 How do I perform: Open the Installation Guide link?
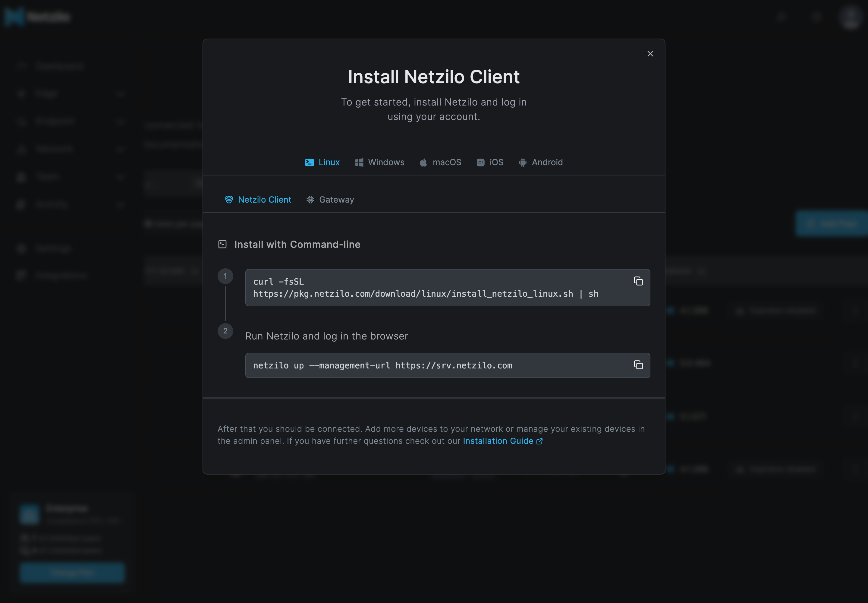pyautogui.click(x=502, y=441)
